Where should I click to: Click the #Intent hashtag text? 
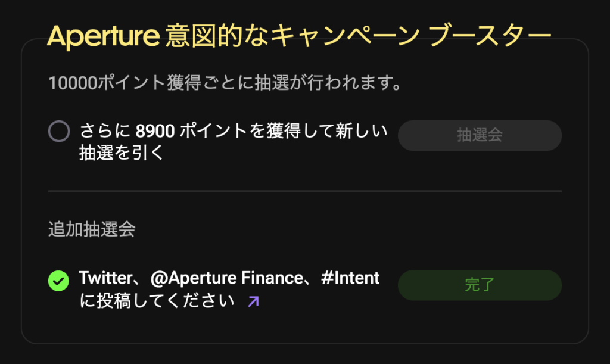350,278
